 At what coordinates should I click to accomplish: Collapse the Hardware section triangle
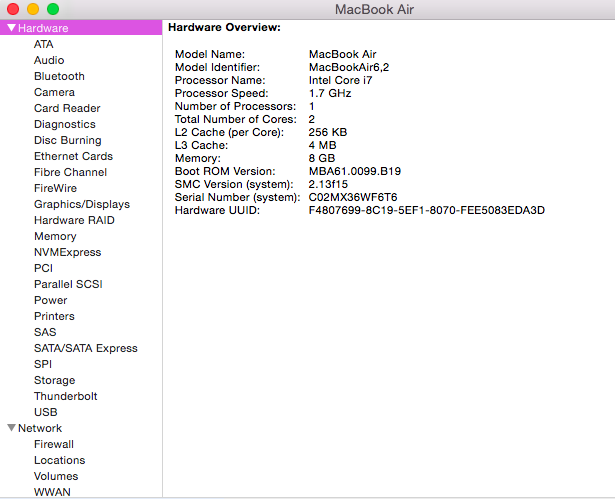(11, 28)
